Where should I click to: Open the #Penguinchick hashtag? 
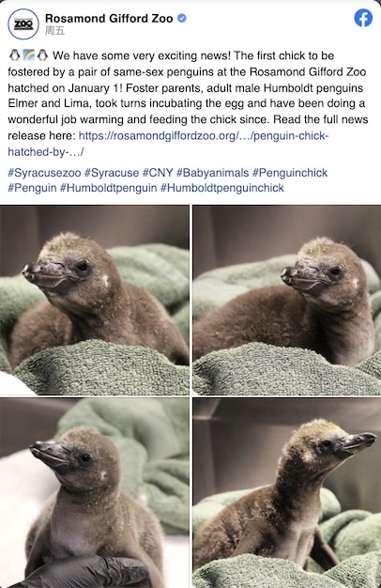click(290, 173)
